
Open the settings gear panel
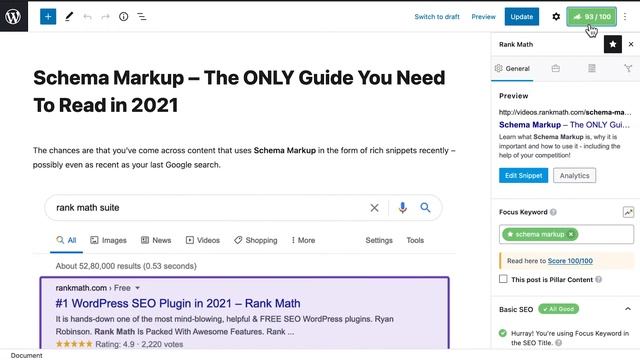(x=556, y=17)
